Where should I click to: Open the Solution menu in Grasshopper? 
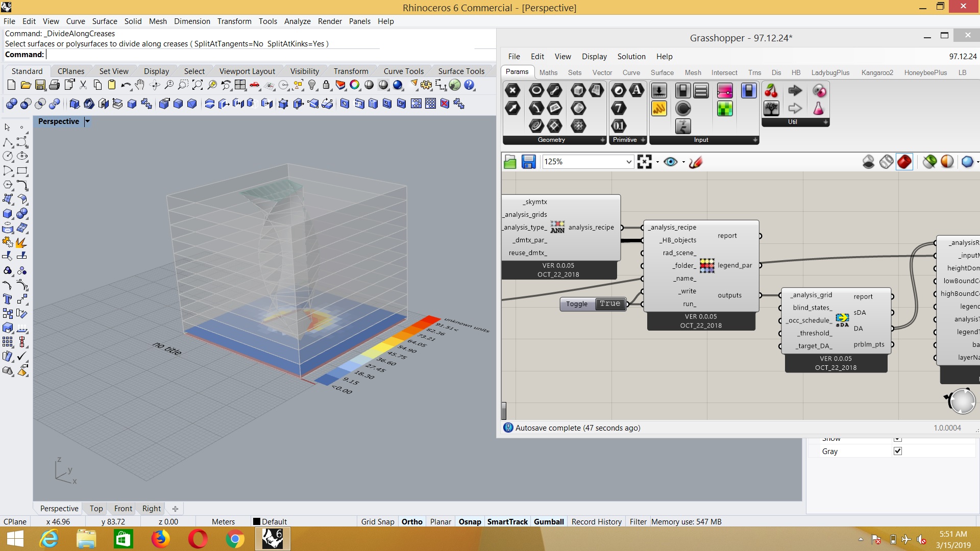tap(631, 56)
